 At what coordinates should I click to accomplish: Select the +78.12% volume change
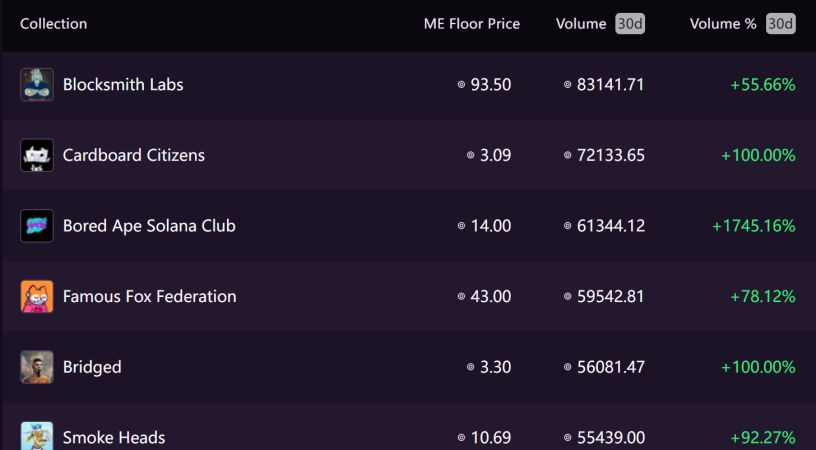pos(763,297)
